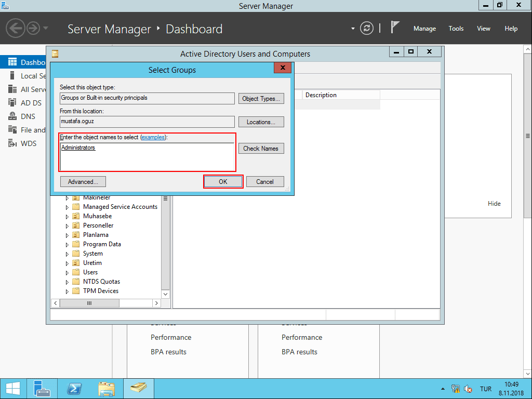The height and width of the screenshot is (399, 532).
Task: Select the Personeller tree item
Action: coord(98,225)
